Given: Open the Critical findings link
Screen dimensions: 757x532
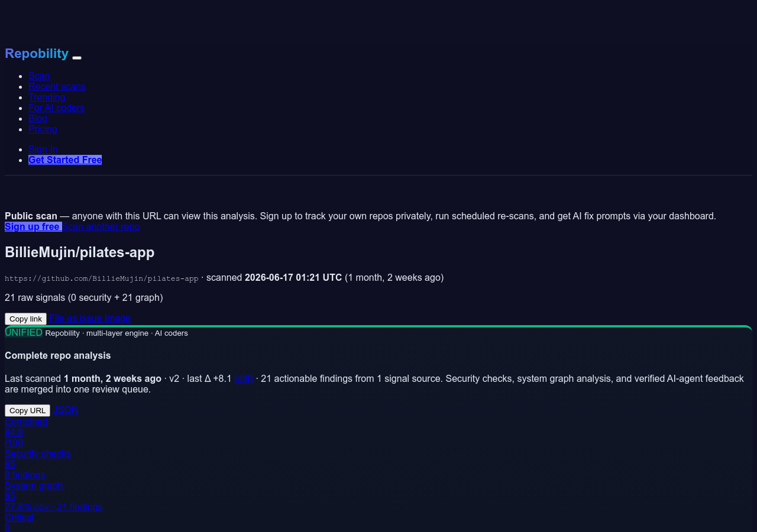Looking at the screenshot, I should point(19,517).
